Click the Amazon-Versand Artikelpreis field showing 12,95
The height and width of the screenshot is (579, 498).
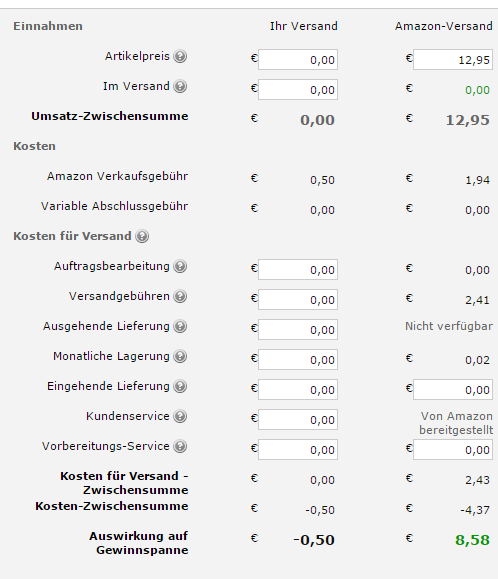point(453,59)
